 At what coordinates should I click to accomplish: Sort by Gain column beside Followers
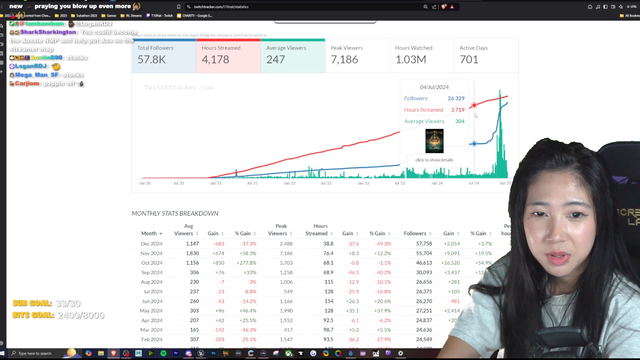tap(451, 233)
